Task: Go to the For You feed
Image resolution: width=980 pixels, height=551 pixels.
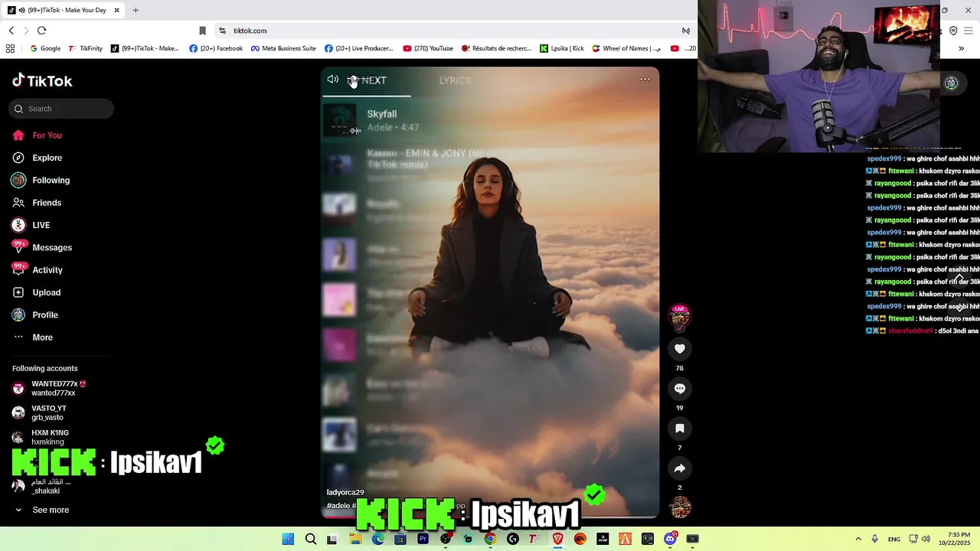Action: (x=47, y=135)
